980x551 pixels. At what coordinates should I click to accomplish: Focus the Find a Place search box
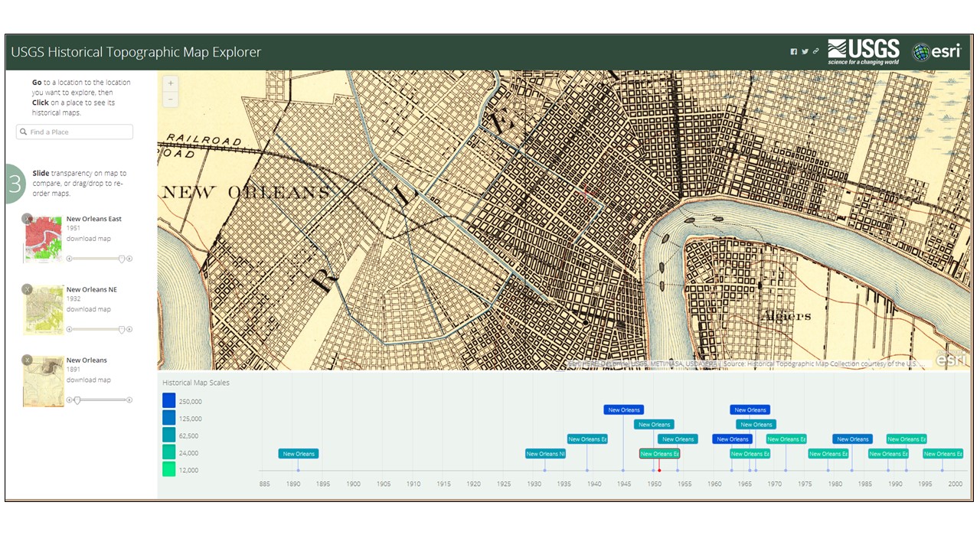(74, 132)
